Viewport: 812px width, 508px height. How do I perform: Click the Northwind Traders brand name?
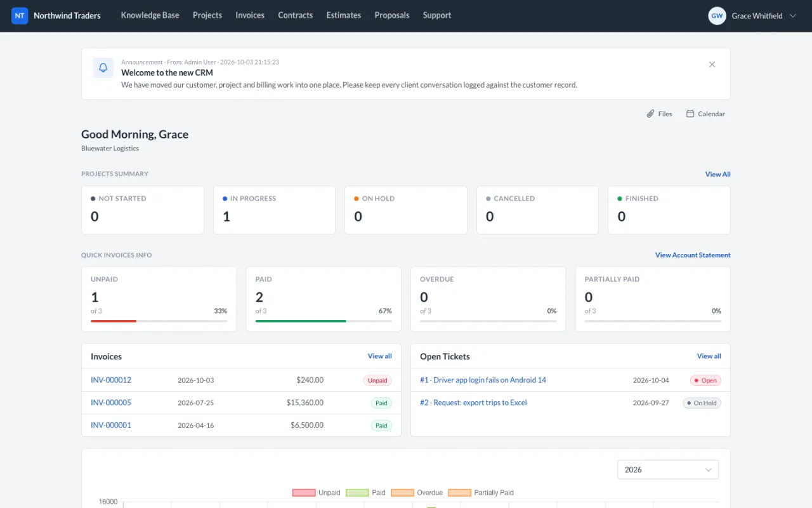point(67,16)
